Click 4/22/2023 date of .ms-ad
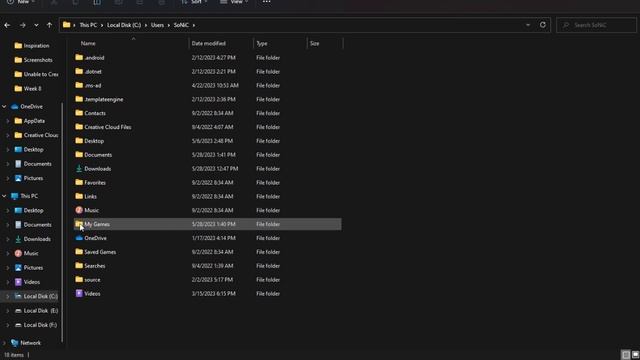Screen dimensions: 640x360 (x=215, y=85)
